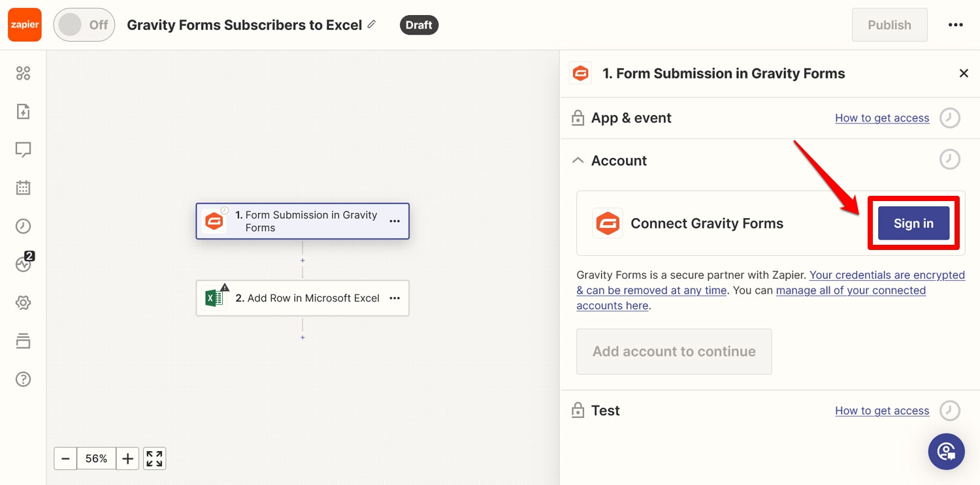980x485 pixels.
Task: Open options for the Gravity Forms step
Action: 395,221
